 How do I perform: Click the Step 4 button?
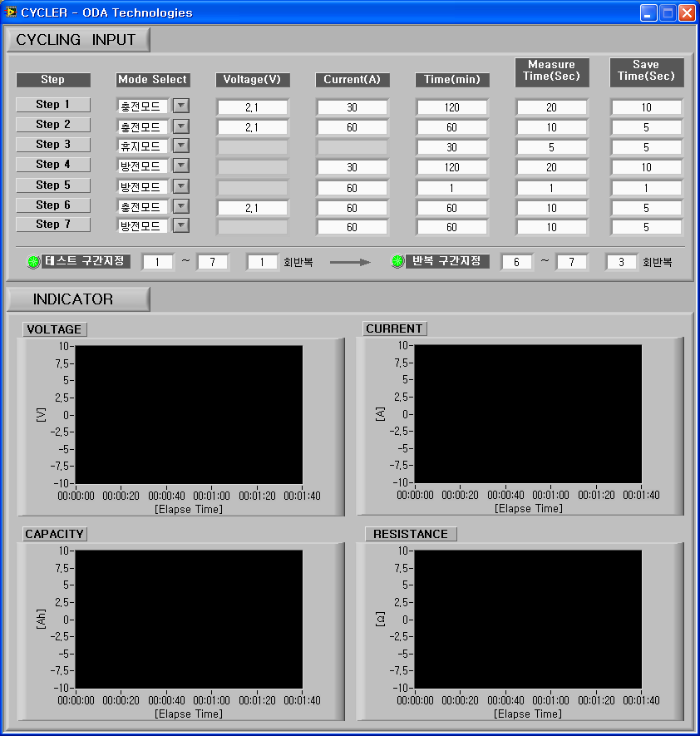coord(53,165)
